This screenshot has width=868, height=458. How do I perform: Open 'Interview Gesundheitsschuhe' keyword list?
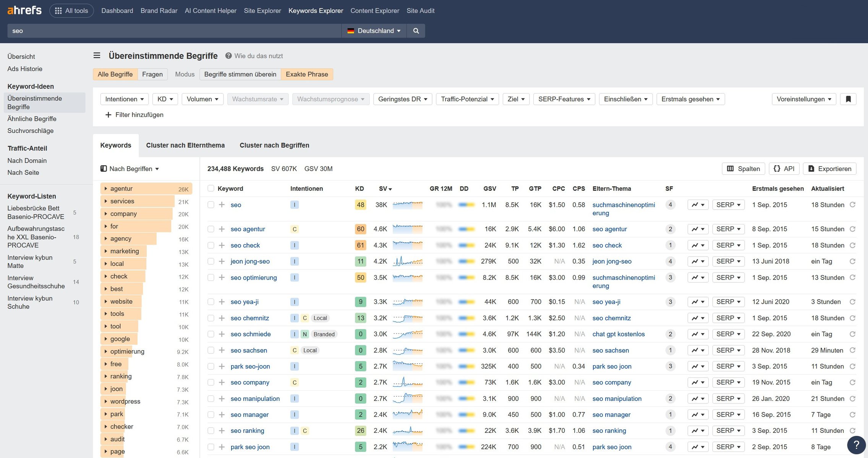(x=36, y=282)
